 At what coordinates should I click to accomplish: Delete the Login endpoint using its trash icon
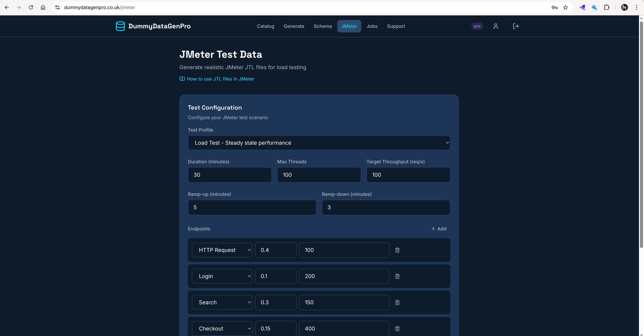tap(397, 276)
